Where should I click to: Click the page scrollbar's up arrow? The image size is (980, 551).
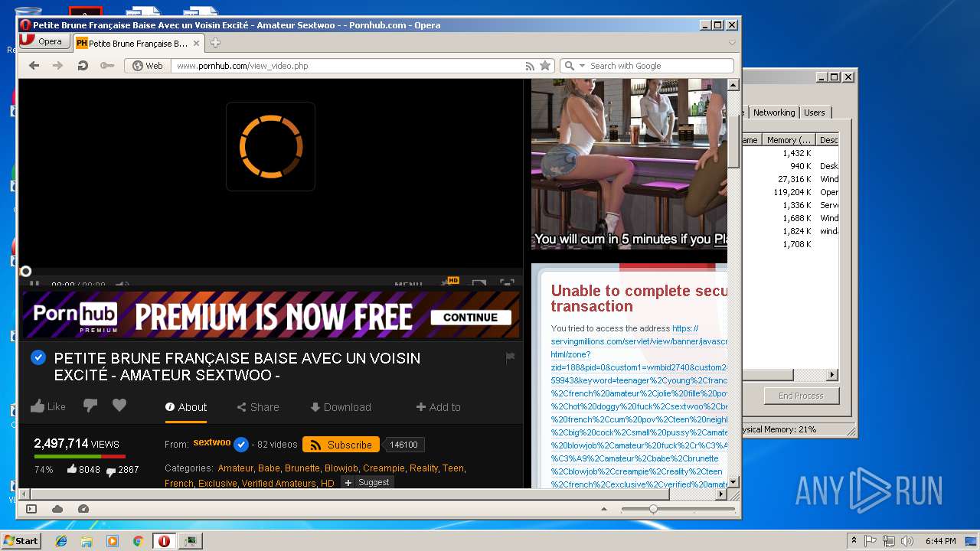733,85
